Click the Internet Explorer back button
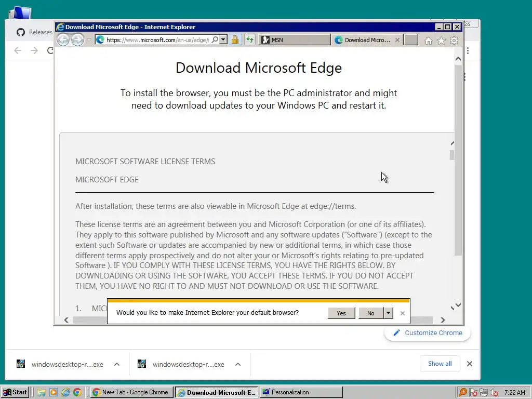 pyautogui.click(x=63, y=40)
